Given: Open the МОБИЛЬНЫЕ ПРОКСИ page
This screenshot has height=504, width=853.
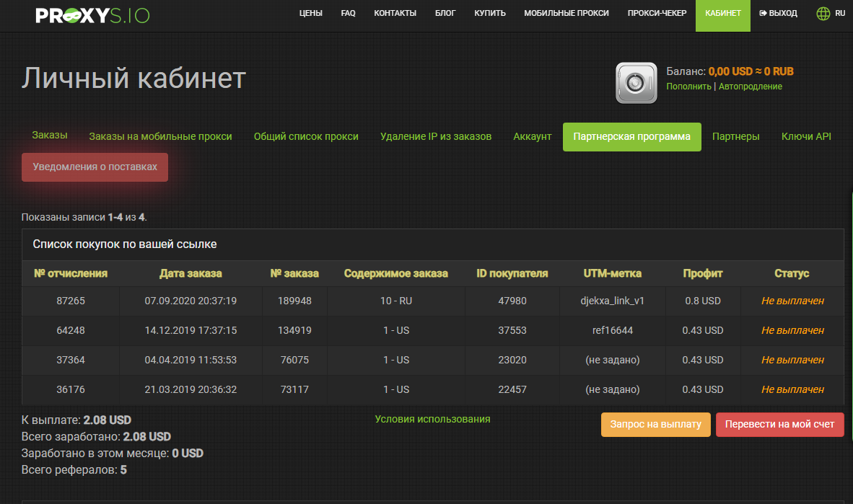Looking at the screenshot, I should (x=567, y=13).
